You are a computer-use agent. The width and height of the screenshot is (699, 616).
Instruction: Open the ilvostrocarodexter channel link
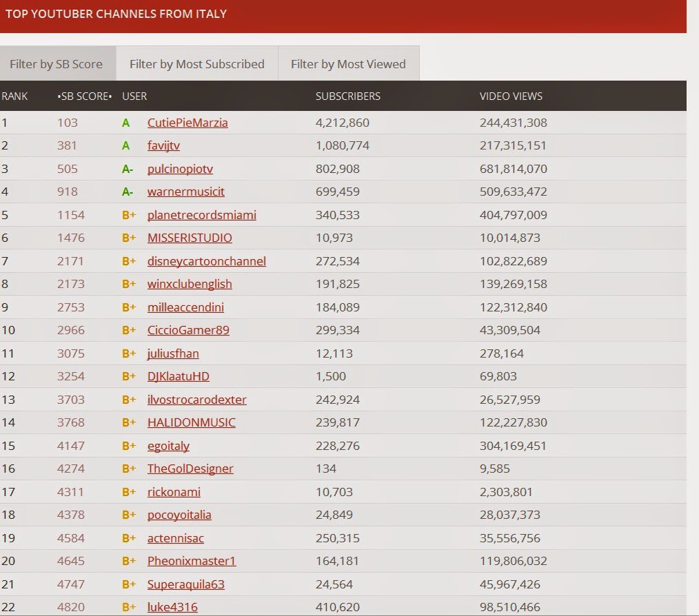pos(197,400)
